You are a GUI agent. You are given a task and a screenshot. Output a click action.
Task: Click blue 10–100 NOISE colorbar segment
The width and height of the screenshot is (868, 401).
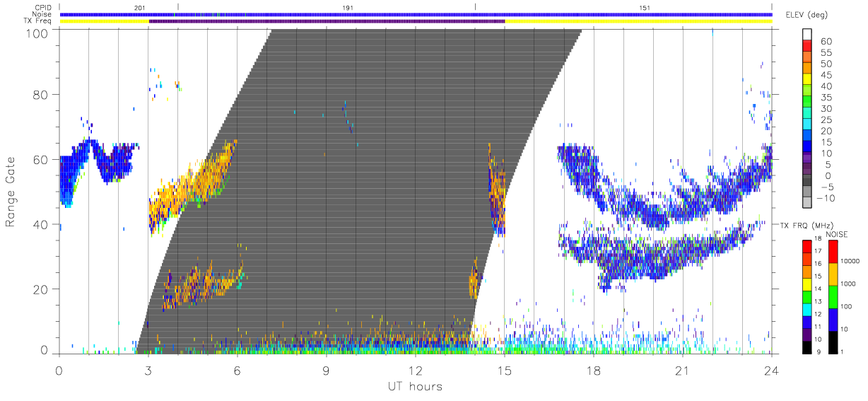(x=833, y=319)
